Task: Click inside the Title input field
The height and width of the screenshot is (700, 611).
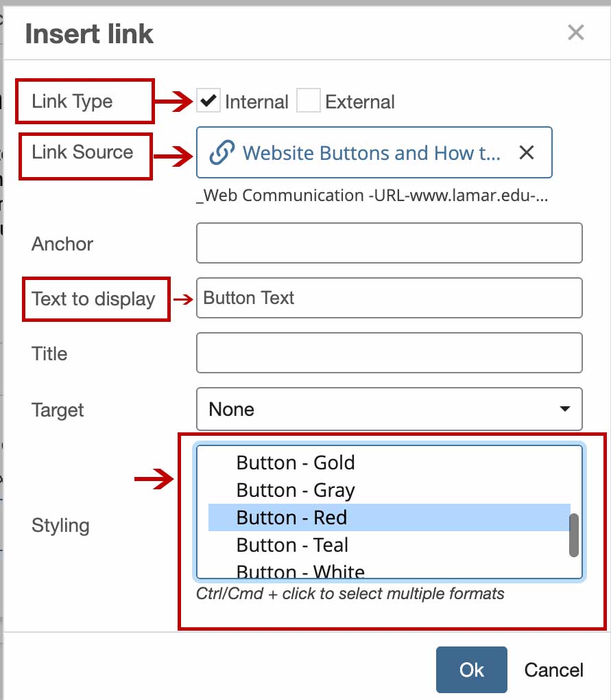Action: tap(390, 353)
